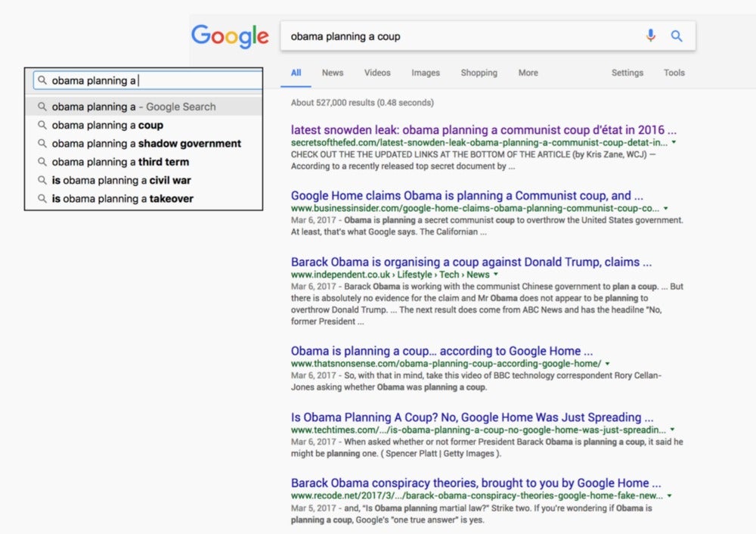Image resolution: width=756 pixels, height=534 pixels.
Task: Focus the autocomplete input 'obama planning a'
Action: (148, 81)
